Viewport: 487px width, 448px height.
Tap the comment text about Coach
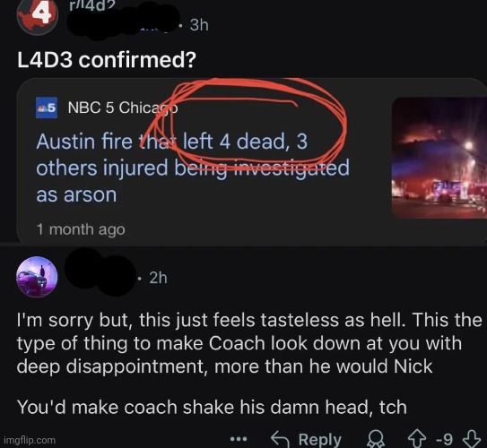click(x=249, y=362)
